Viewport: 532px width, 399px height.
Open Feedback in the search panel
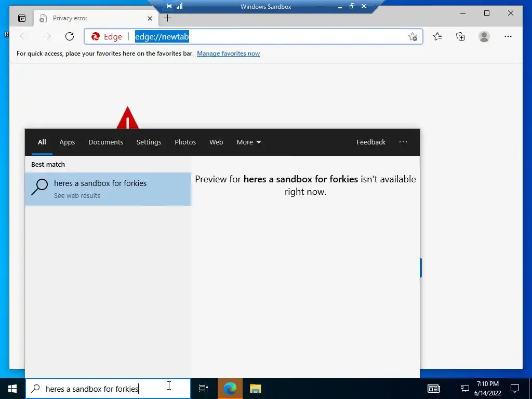coord(371,142)
